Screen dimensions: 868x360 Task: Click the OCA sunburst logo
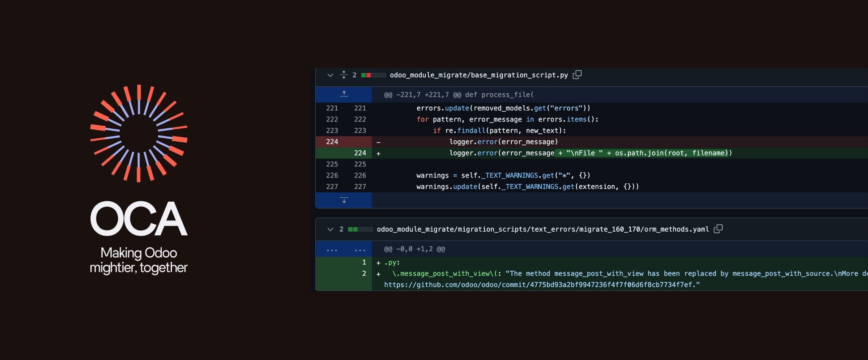139,133
